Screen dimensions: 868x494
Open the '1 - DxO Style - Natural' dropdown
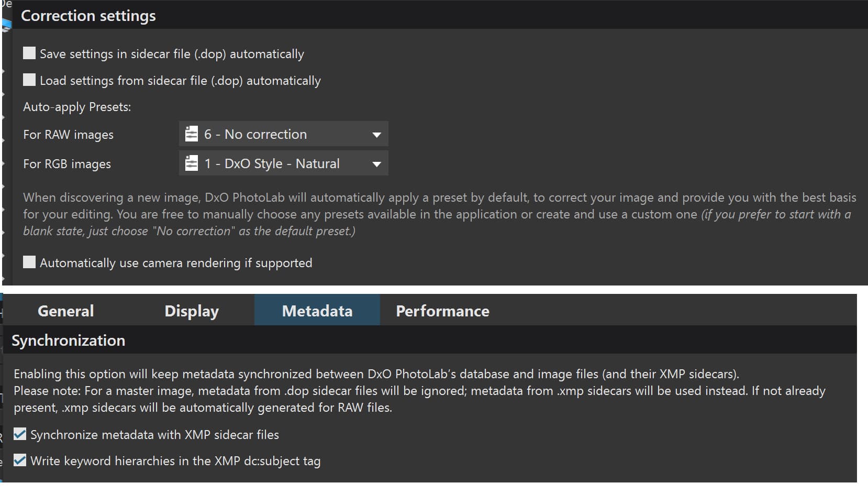(283, 163)
